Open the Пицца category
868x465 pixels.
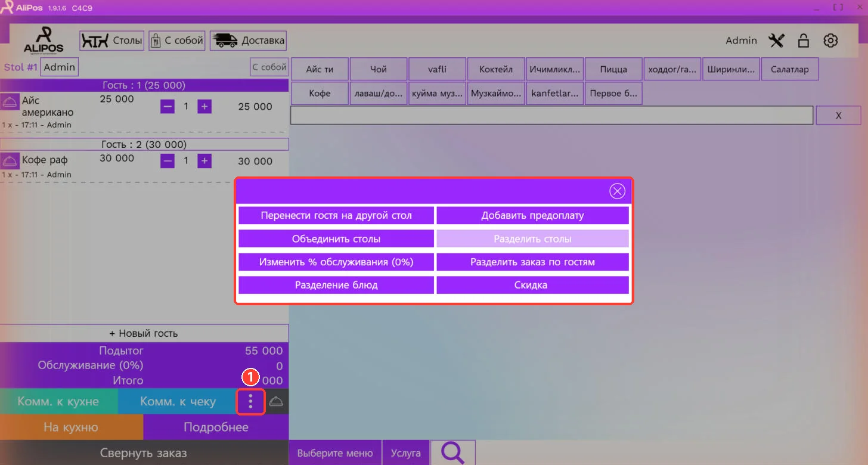coord(613,69)
